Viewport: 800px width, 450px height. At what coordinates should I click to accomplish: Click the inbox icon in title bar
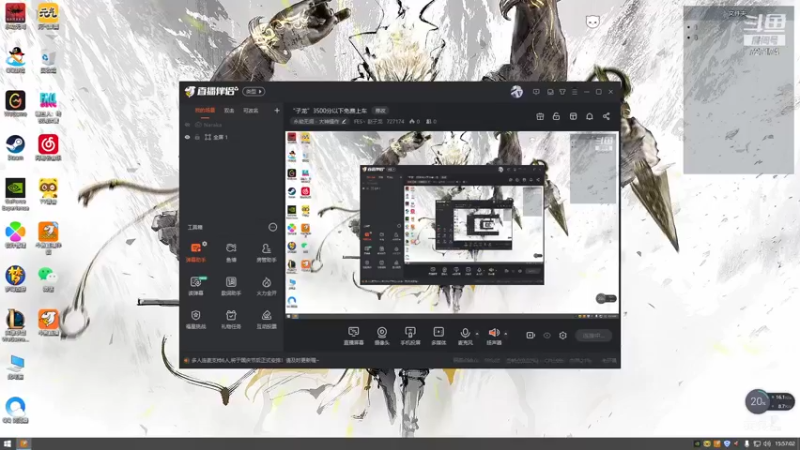point(550,92)
